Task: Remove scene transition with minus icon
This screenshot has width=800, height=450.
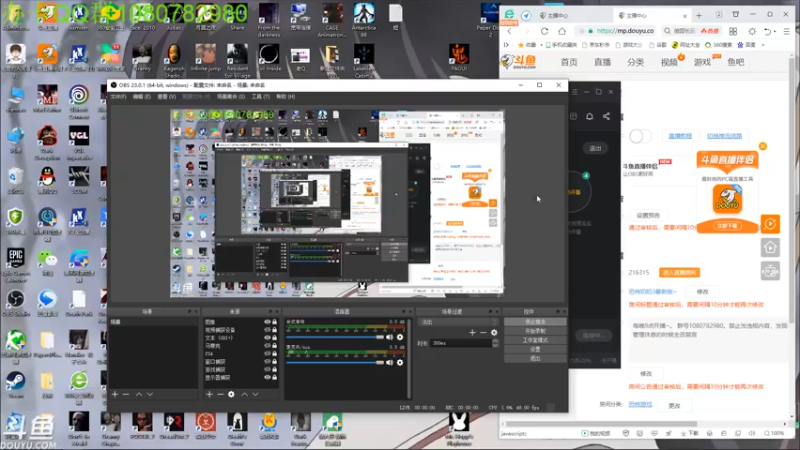Action: point(483,333)
